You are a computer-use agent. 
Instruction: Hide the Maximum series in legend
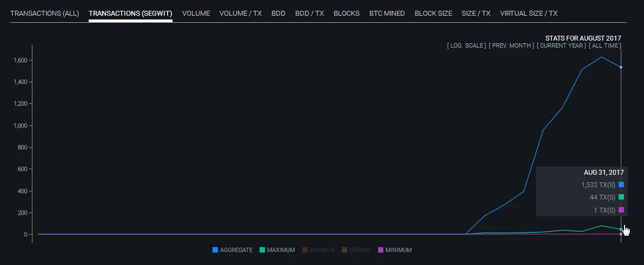pyautogui.click(x=277, y=250)
